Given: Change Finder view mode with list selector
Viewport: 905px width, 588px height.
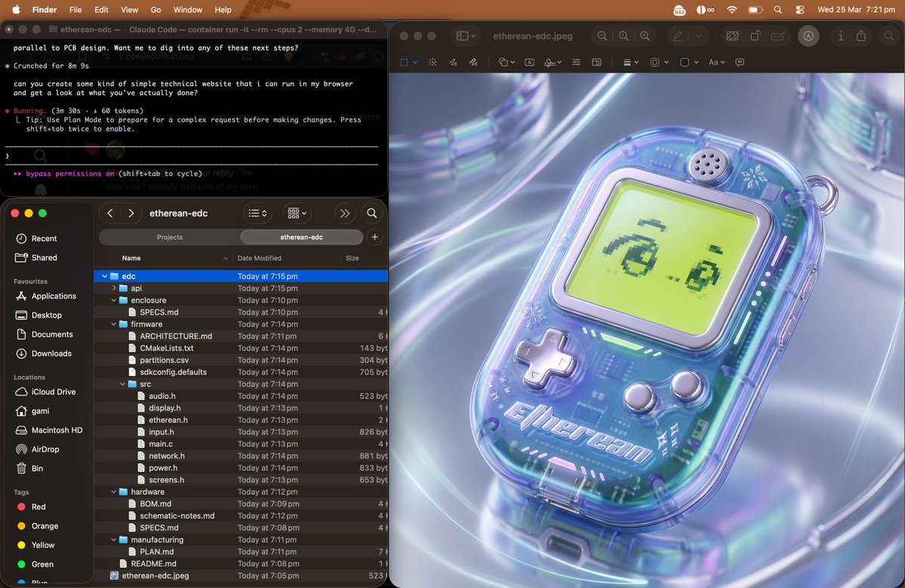Looking at the screenshot, I should click(257, 213).
